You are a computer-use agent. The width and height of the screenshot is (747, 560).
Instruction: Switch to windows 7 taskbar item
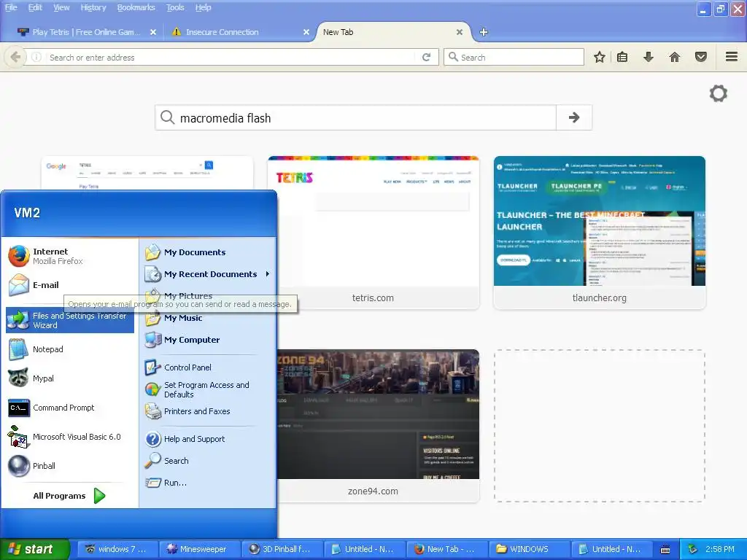[116, 549]
